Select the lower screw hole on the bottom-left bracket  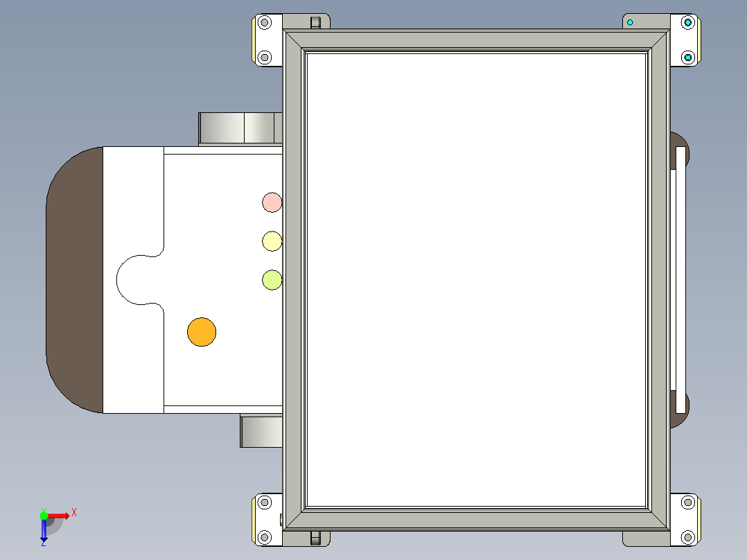(265, 538)
